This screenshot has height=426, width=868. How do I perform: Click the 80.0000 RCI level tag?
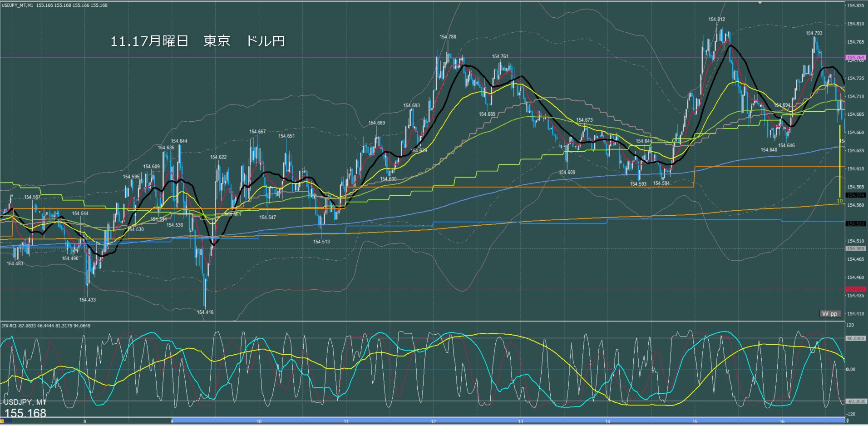(x=856, y=339)
